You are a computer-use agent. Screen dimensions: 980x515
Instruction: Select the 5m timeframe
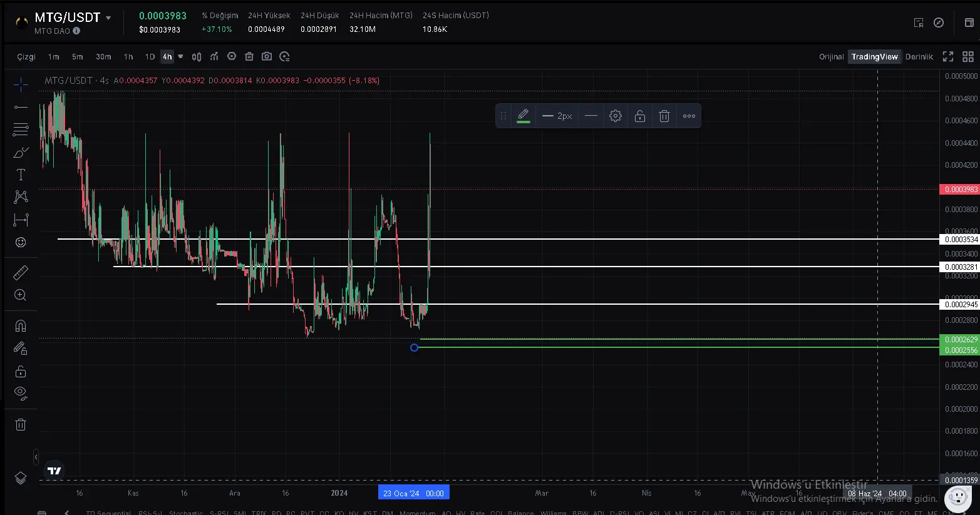78,56
